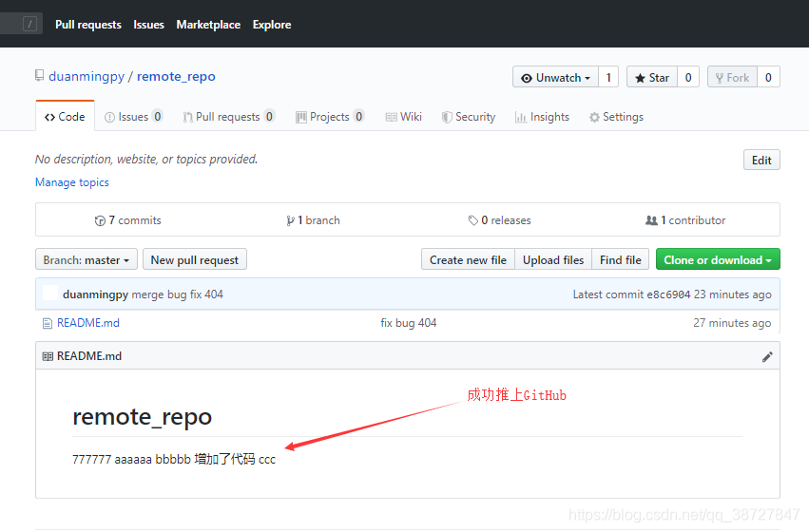Viewport: 809px width, 532px height.
Task: Open the README.md file link
Action: click(x=88, y=323)
